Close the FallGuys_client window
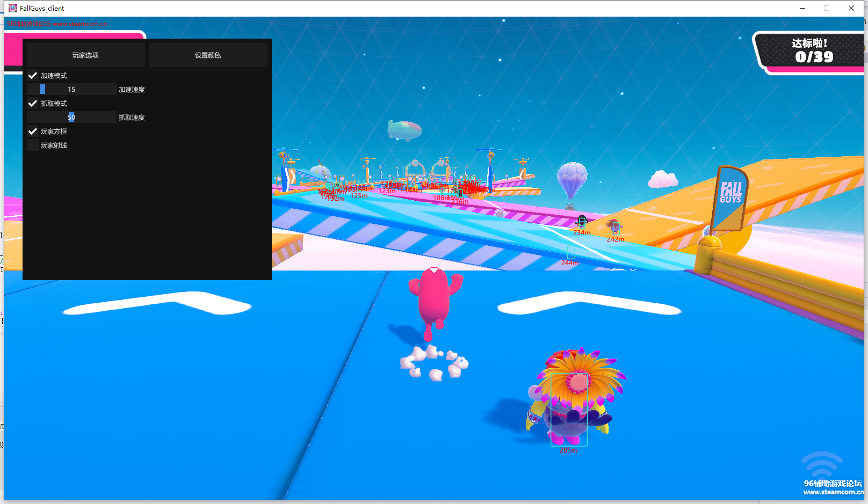The width and height of the screenshot is (868, 504). (x=851, y=8)
